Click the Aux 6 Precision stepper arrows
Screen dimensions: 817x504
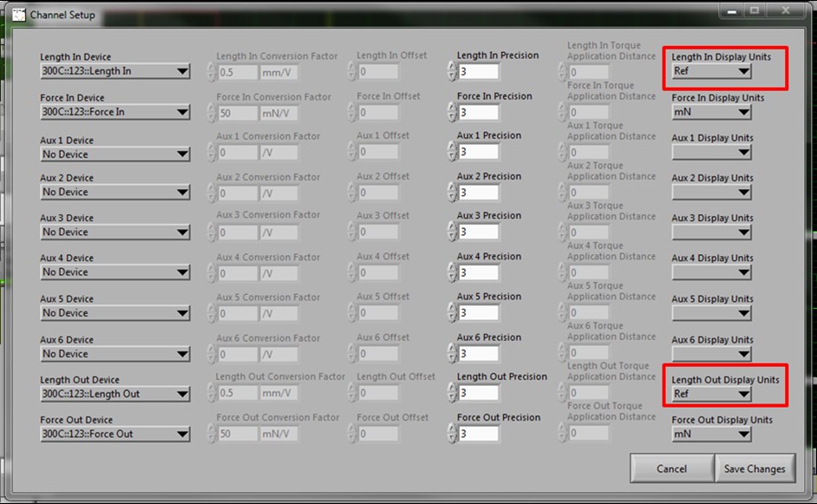(452, 353)
